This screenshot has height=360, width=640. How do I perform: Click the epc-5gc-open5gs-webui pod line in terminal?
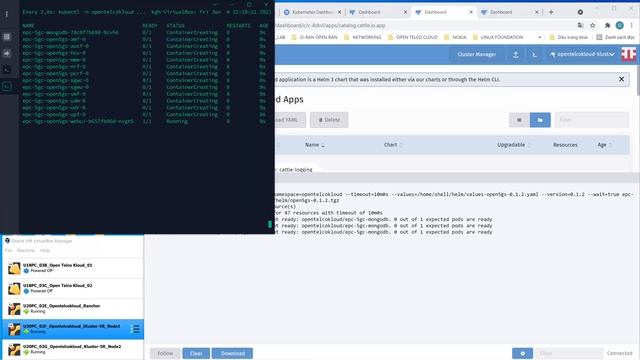(145, 121)
